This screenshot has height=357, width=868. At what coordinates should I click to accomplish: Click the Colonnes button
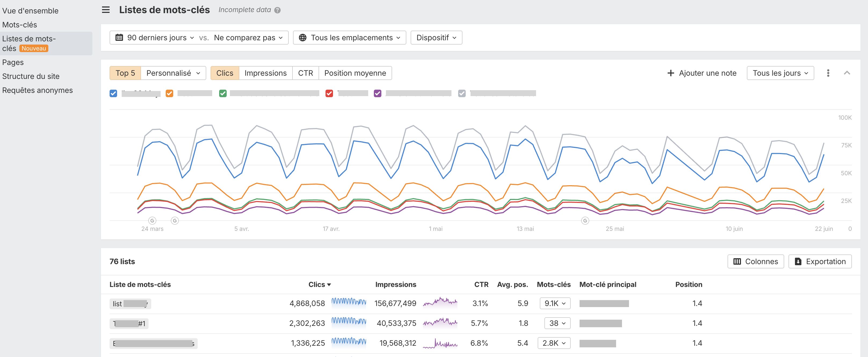(755, 261)
